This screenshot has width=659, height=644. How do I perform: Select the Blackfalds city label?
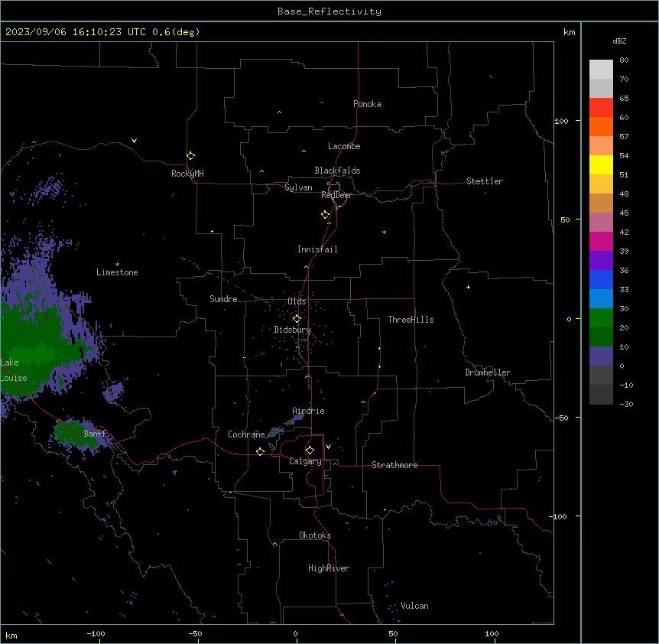[x=337, y=171]
